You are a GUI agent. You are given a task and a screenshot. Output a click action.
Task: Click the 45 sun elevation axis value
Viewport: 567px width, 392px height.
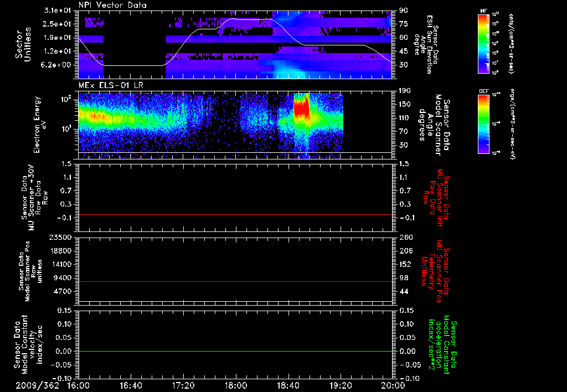pyautogui.click(x=404, y=51)
